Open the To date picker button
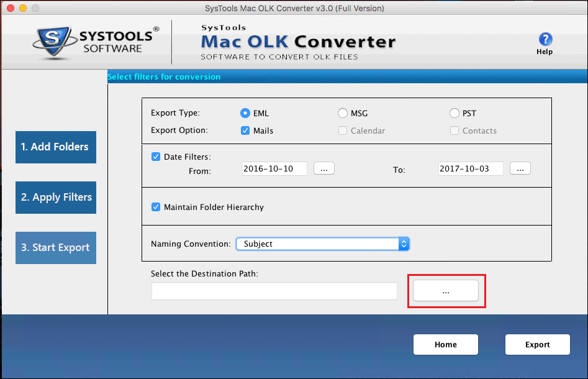Viewport: 588px width, 379px height. [x=520, y=168]
